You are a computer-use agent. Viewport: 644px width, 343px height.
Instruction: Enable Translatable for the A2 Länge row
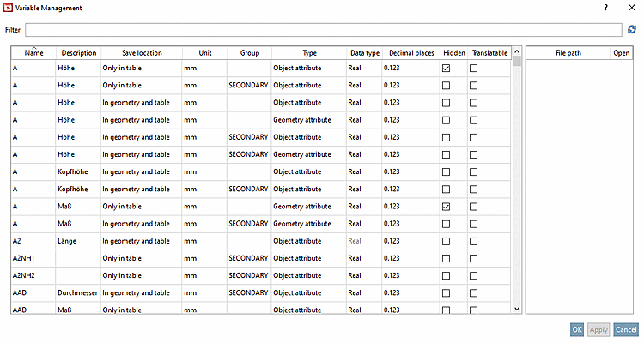point(473,241)
